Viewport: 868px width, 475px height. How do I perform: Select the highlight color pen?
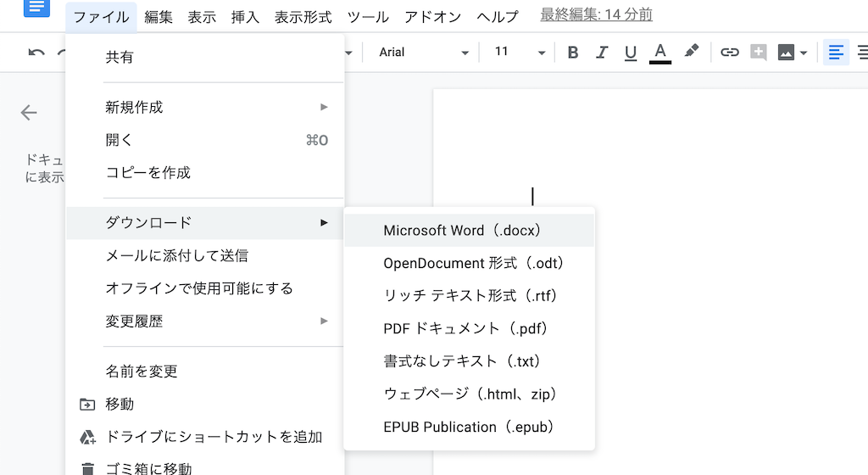pyautogui.click(x=691, y=52)
